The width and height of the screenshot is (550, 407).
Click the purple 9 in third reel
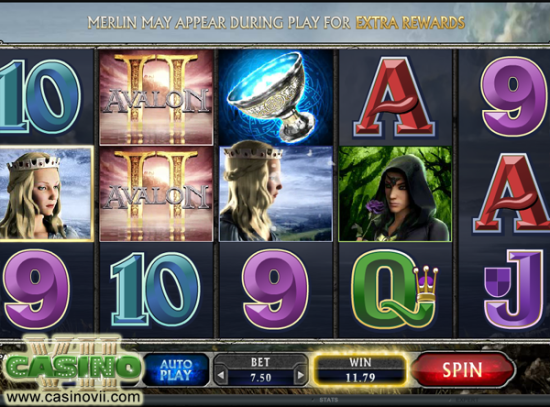pyautogui.click(x=276, y=289)
